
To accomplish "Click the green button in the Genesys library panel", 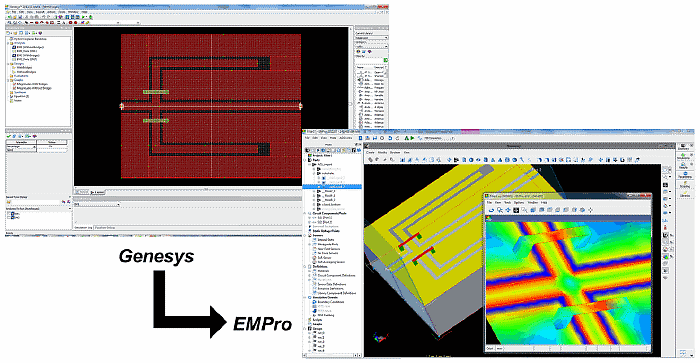I will pos(386,60).
